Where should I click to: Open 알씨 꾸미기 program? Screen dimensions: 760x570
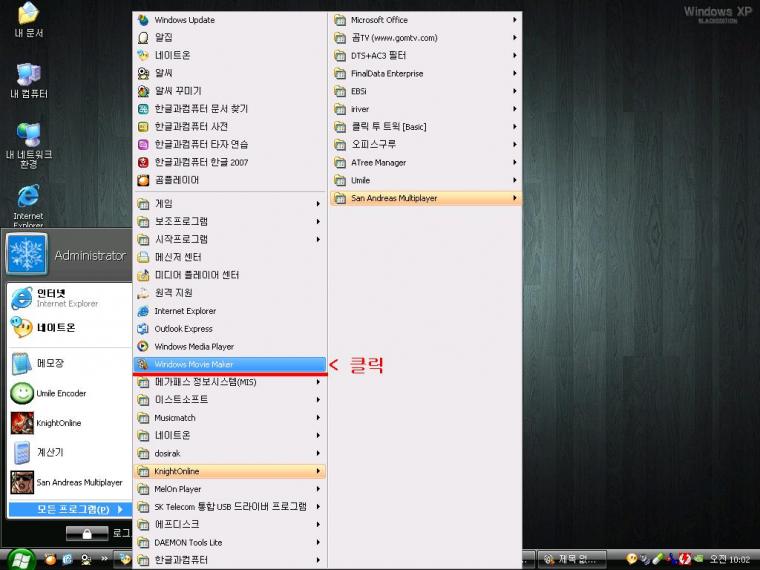(229, 91)
